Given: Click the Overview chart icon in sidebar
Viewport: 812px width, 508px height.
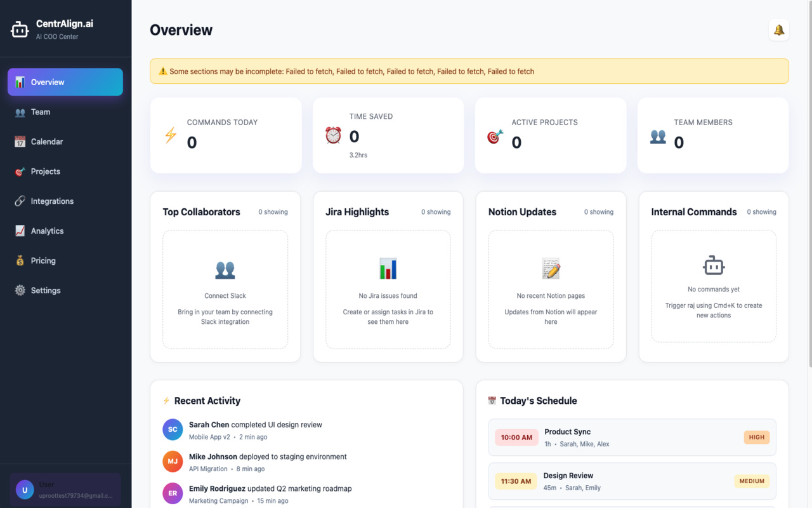Looking at the screenshot, I should (20, 82).
